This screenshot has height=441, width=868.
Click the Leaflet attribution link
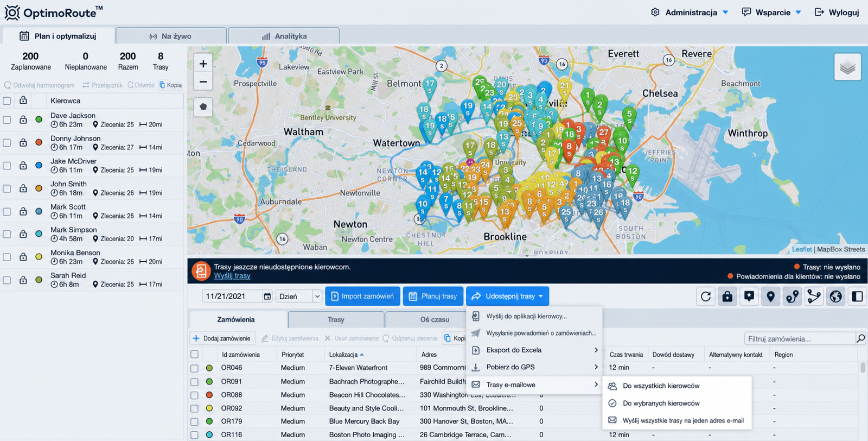pyautogui.click(x=802, y=249)
